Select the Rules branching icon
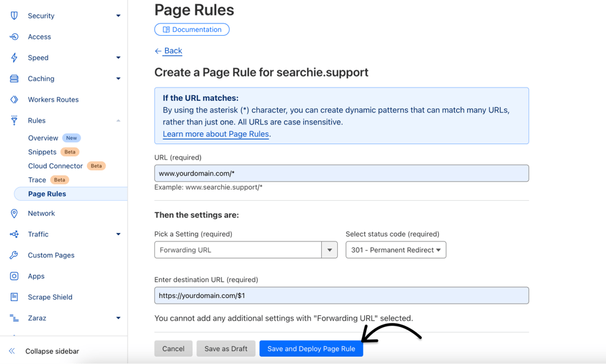Viewport: 606px width, 364px height. (x=14, y=120)
